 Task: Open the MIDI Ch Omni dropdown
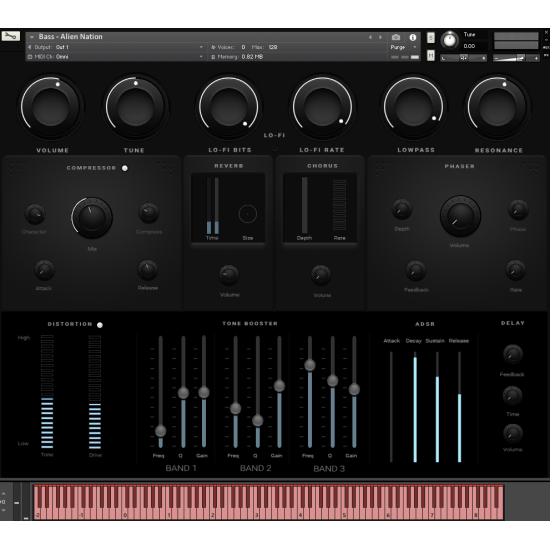[115, 56]
